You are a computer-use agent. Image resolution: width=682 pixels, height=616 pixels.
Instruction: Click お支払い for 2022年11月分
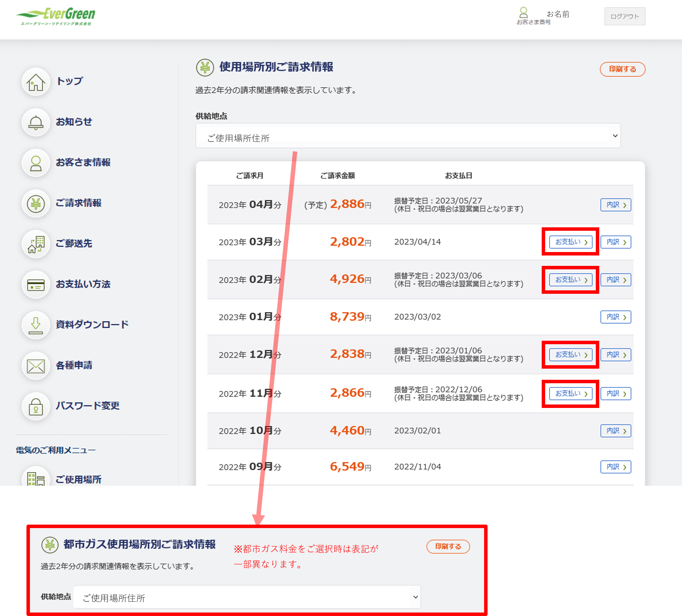(570, 394)
